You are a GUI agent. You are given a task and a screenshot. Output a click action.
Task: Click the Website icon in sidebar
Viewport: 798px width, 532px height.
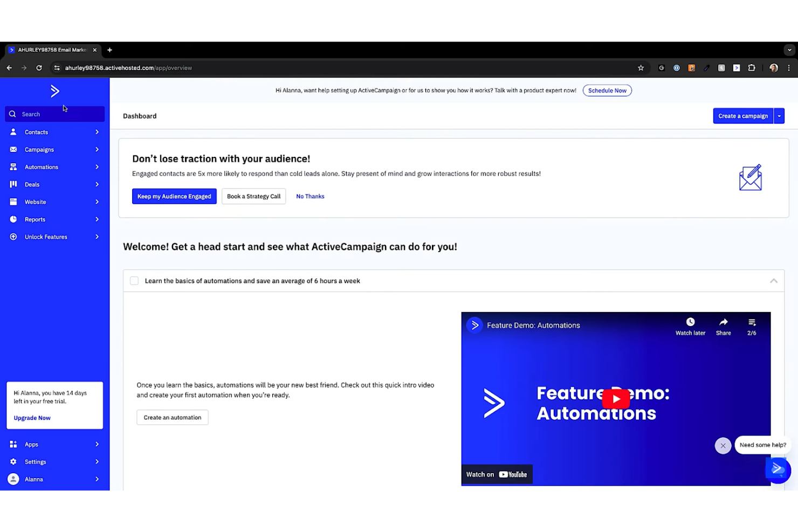coord(13,202)
